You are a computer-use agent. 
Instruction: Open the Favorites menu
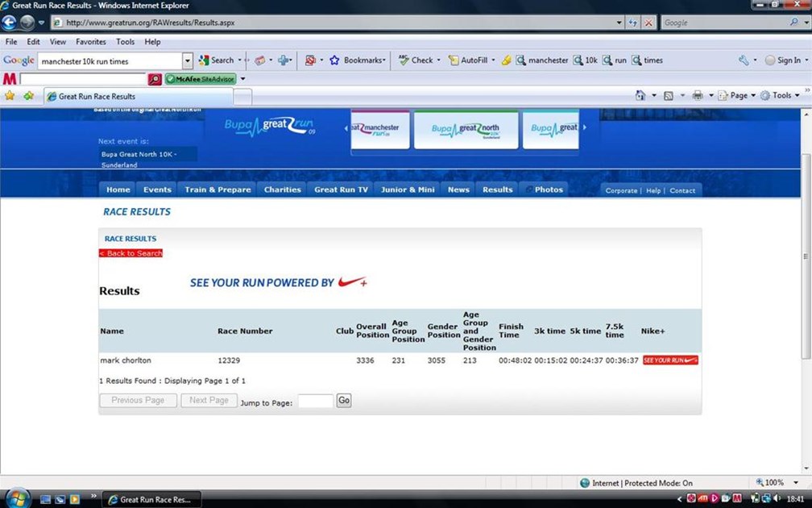tap(90, 41)
